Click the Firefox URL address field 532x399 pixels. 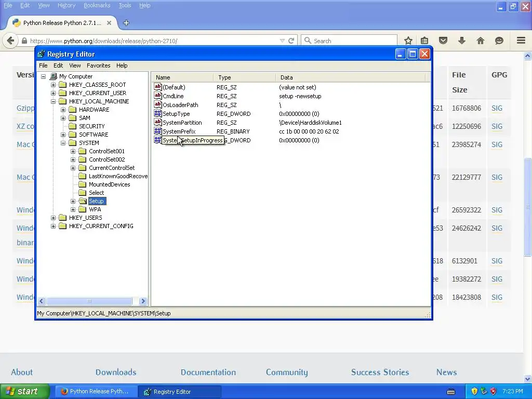[x=153, y=41]
